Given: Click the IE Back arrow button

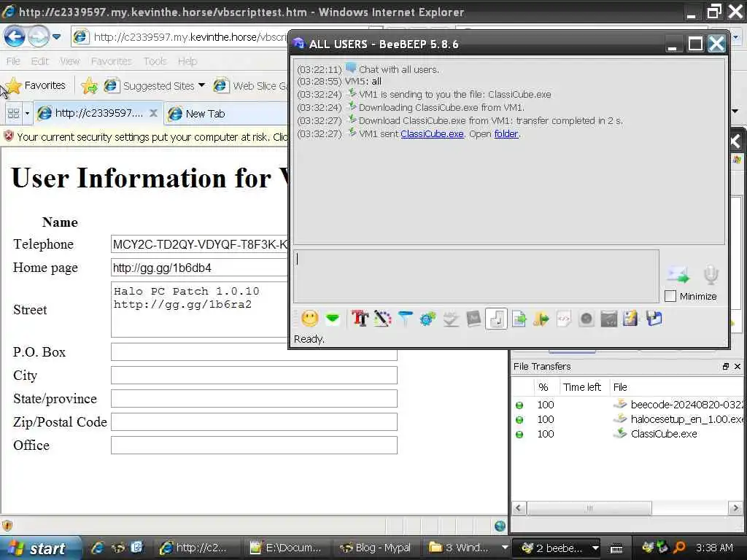Looking at the screenshot, I should [x=15, y=36].
